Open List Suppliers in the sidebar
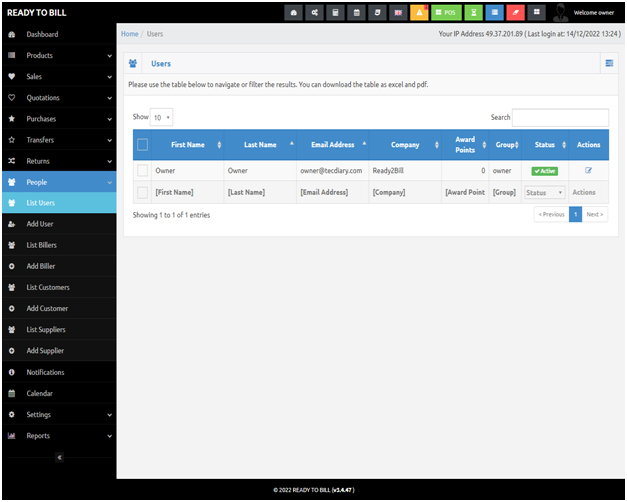Image resolution: width=627 pixels, height=502 pixels. click(59, 330)
